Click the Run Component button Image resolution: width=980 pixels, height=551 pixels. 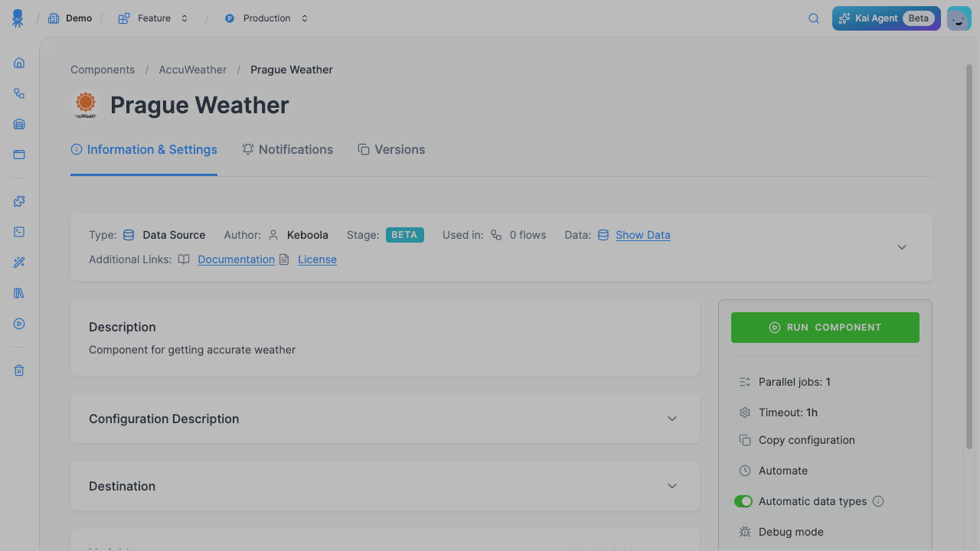(825, 328)
